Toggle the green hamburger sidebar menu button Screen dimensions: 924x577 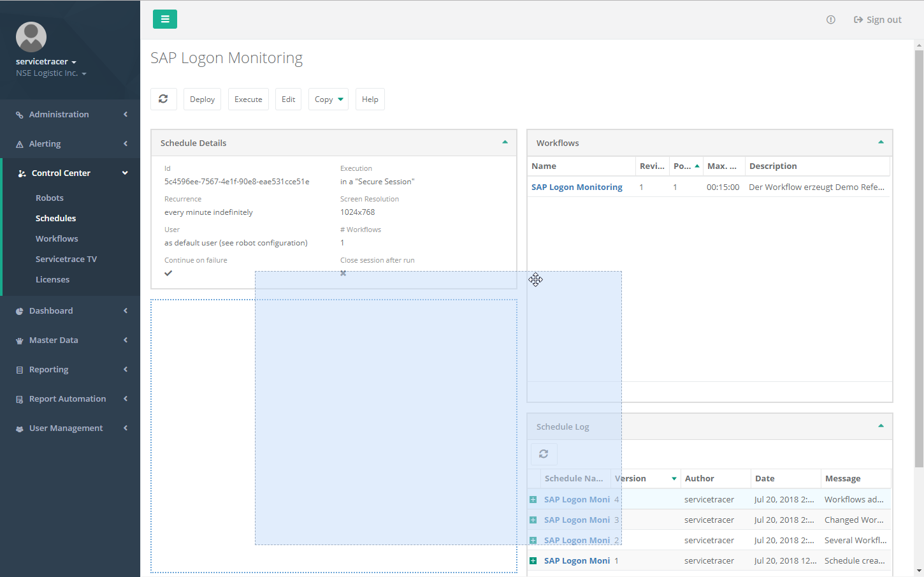(x=164, y=19)
